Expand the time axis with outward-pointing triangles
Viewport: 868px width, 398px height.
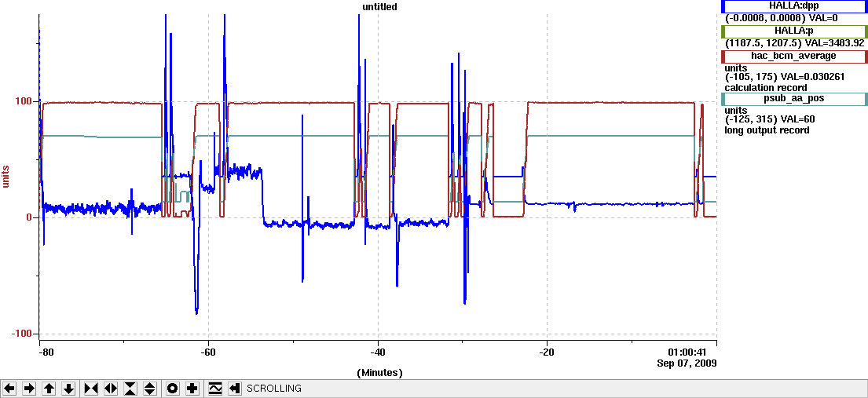(111, 389)
